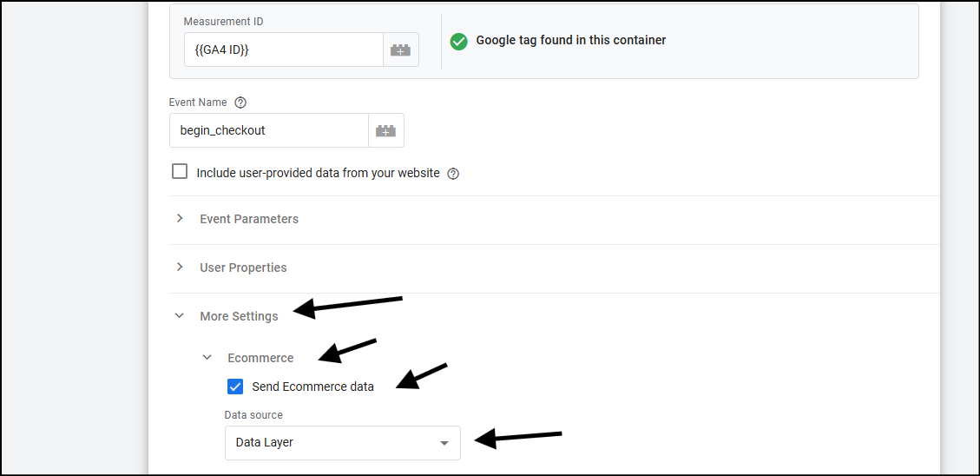Expand Event Parameters using its chevron
The height and width of the screenshot is (476, 980).
pos(180,218)
